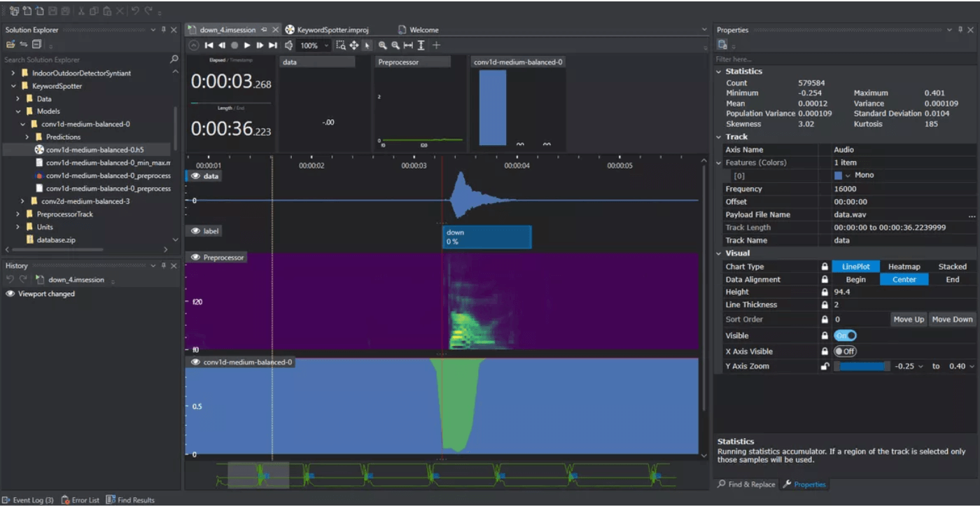
Task: Collapse the Statistics section in Properties
Action: [718, 71]
